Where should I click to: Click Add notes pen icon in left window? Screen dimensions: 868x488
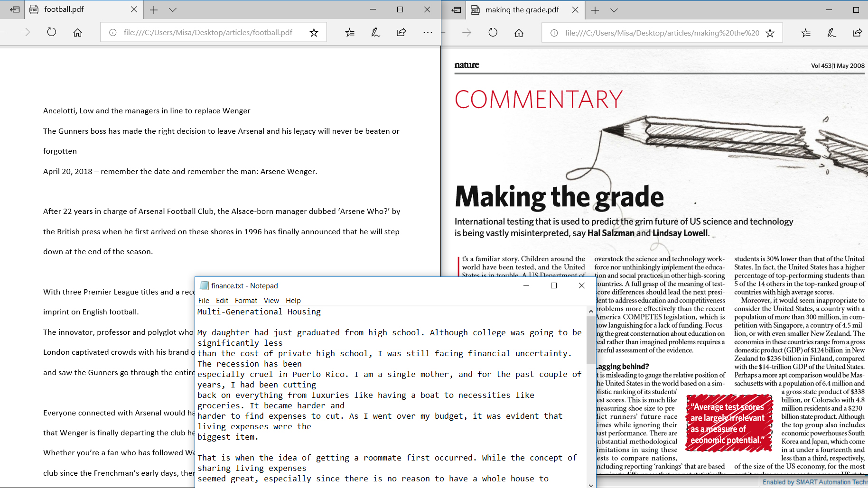pyautogui.click(x=375, y=32)
